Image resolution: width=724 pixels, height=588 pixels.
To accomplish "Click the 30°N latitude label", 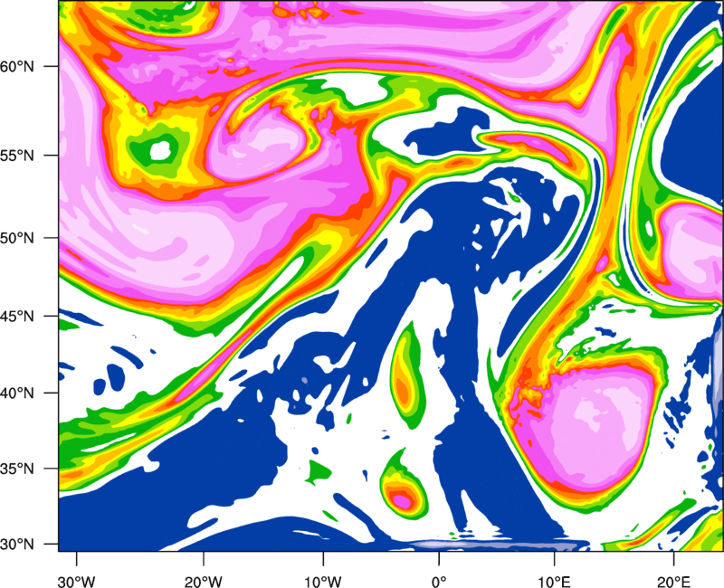I will coord(17,545).
